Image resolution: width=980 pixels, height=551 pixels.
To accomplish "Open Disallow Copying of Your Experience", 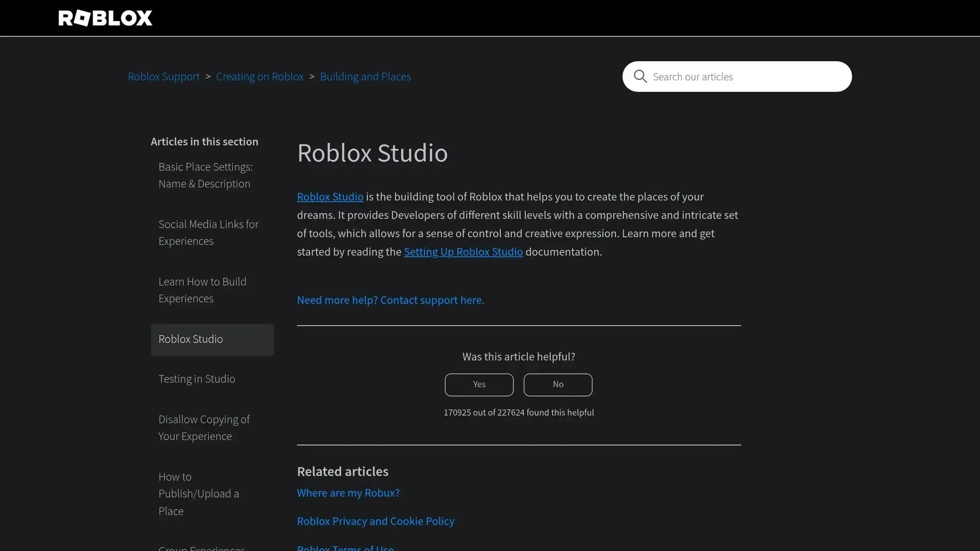I will click(x=204, y=428).
